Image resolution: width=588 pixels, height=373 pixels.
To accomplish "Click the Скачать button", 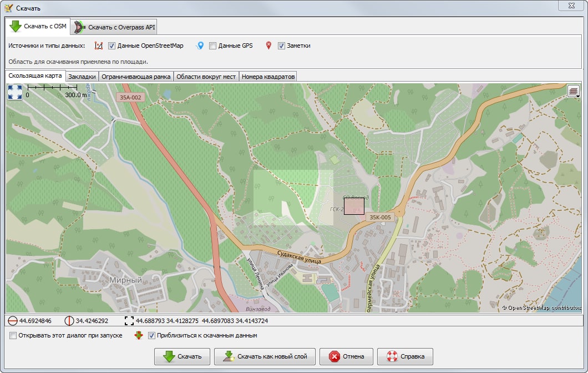I will pos(183,356).
